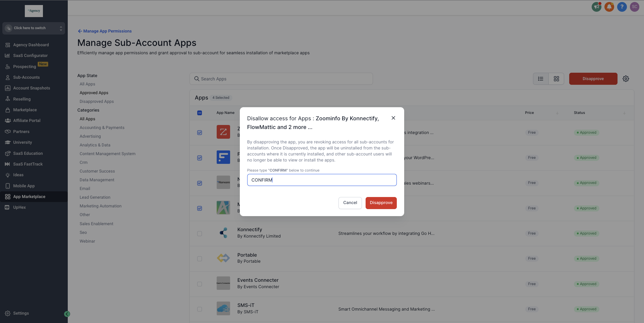Check the Events Connecter app checkbox
Image resolution: width=644 pixels, height=323 pixels.
(x=200, y=284)
